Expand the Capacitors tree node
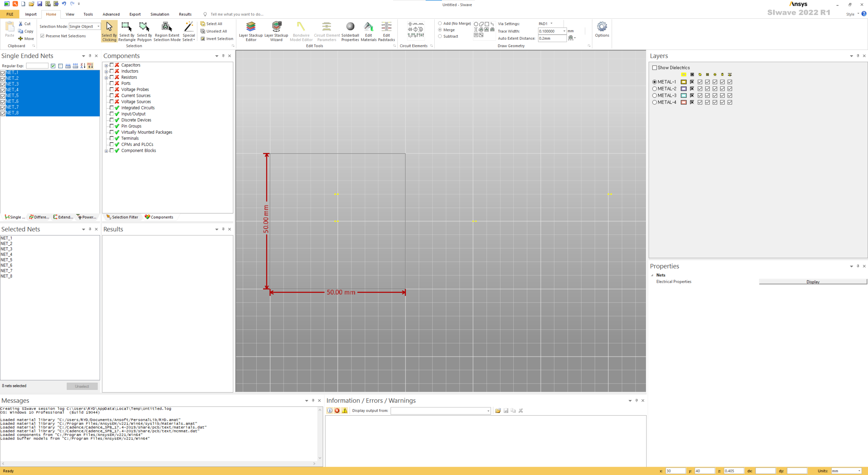The image size is (868, 475). point(106,65)
